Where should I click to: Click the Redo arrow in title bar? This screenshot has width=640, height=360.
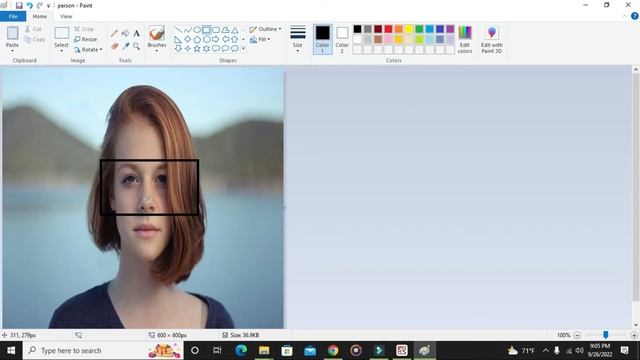point(40,5)
